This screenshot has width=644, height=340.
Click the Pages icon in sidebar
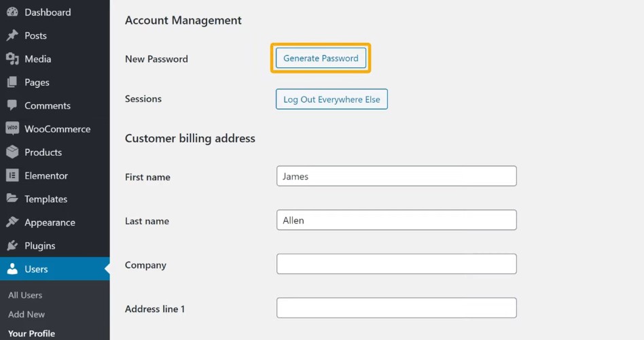pos(12,82)
